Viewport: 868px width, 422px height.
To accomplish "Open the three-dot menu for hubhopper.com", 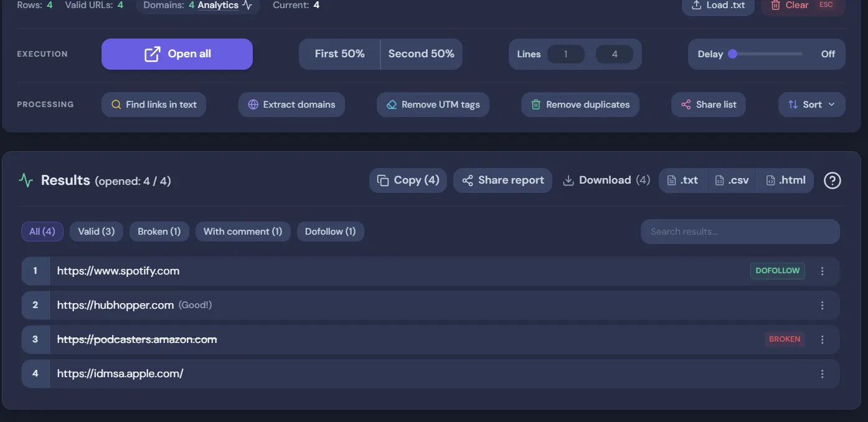I will 823,306.
